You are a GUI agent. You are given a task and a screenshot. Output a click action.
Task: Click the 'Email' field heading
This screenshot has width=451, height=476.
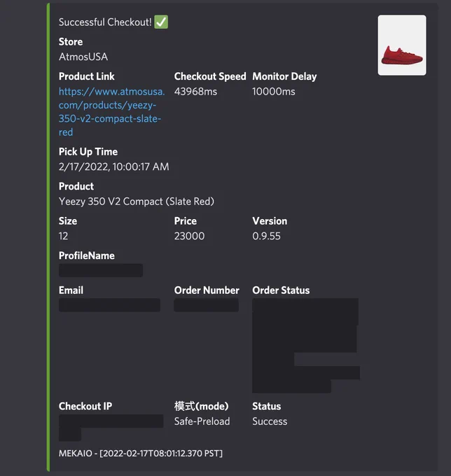pyautogui.click(x=71, y=290)
